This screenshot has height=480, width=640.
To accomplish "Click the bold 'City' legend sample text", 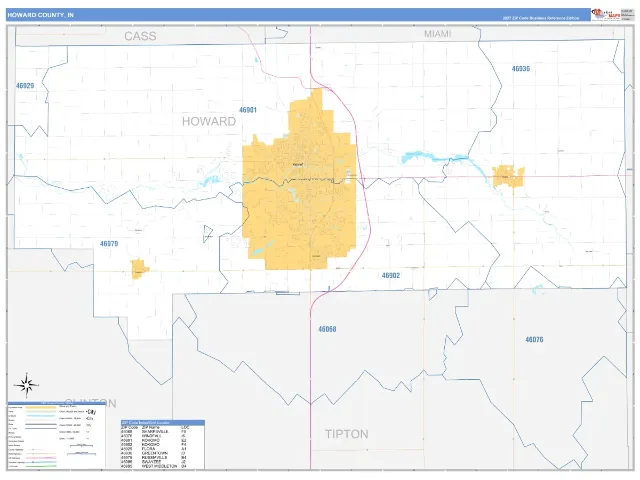I will pos(91,412).
